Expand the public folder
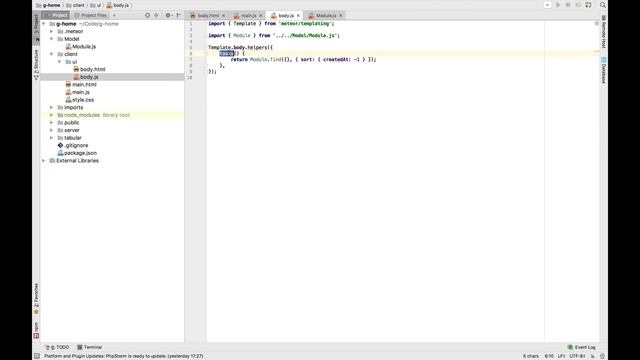 52,122
